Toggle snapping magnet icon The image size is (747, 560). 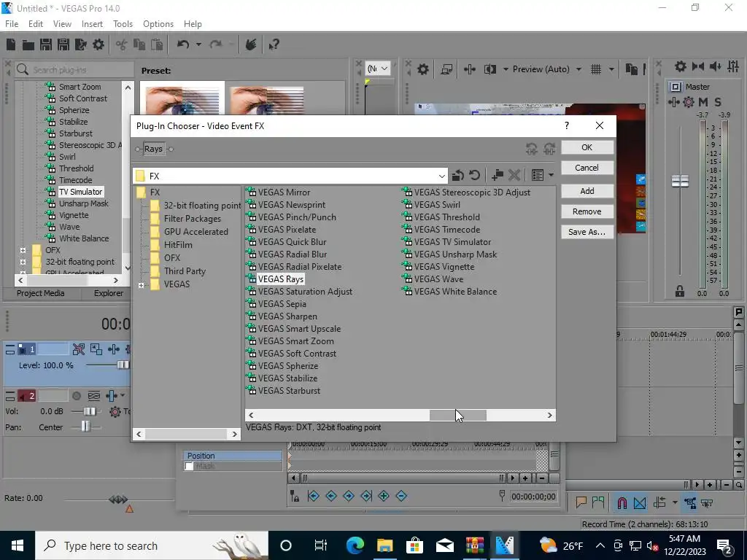click(622, 502)
